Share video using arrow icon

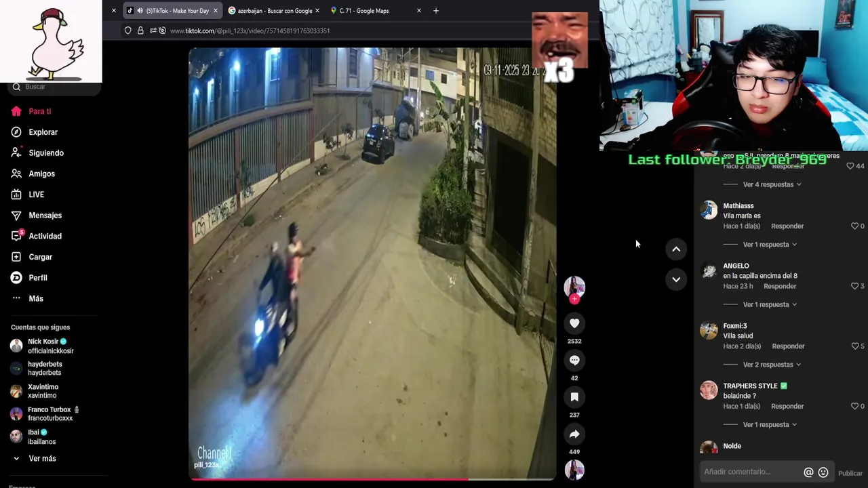pyautogui.click(x=574, y=434)
